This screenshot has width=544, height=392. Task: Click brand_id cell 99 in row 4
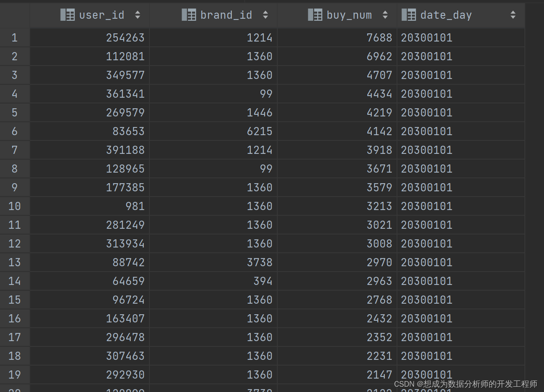[213, 94]
